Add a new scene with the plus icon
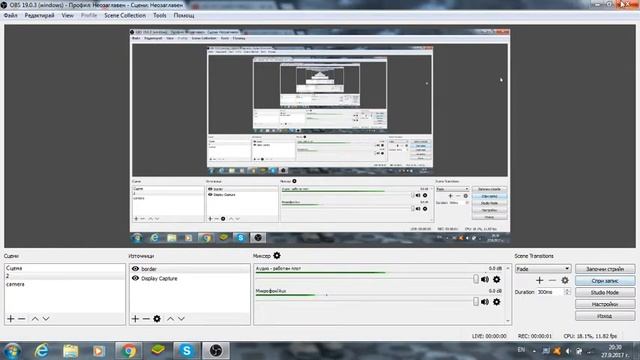The height and width of the screenshot is (360, 640). pos(11,318)
